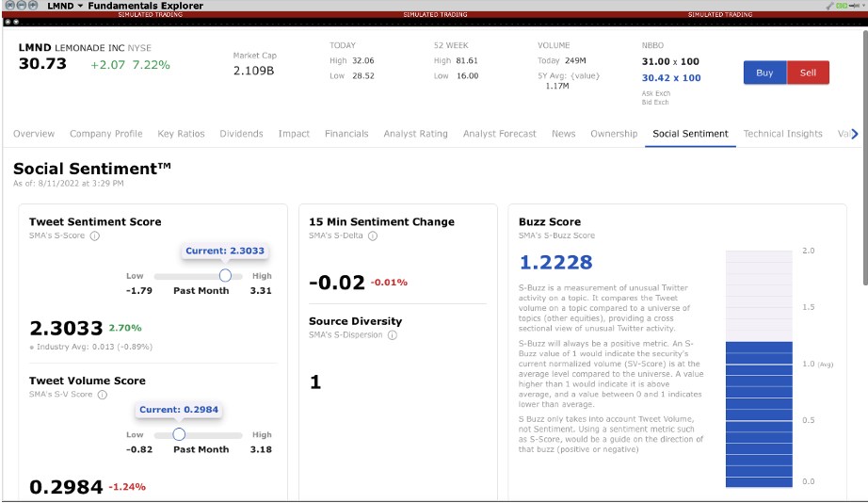Open the Financials tab

(346, 134)
